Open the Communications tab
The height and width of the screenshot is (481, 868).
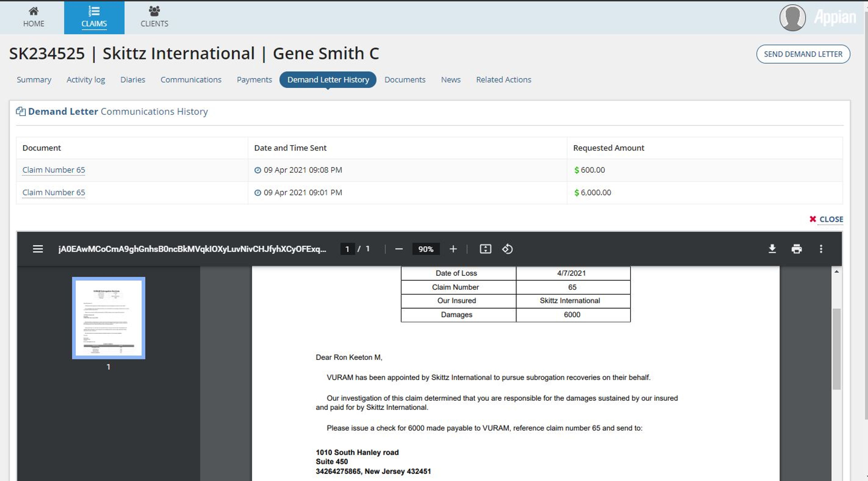tap(191, 80)
